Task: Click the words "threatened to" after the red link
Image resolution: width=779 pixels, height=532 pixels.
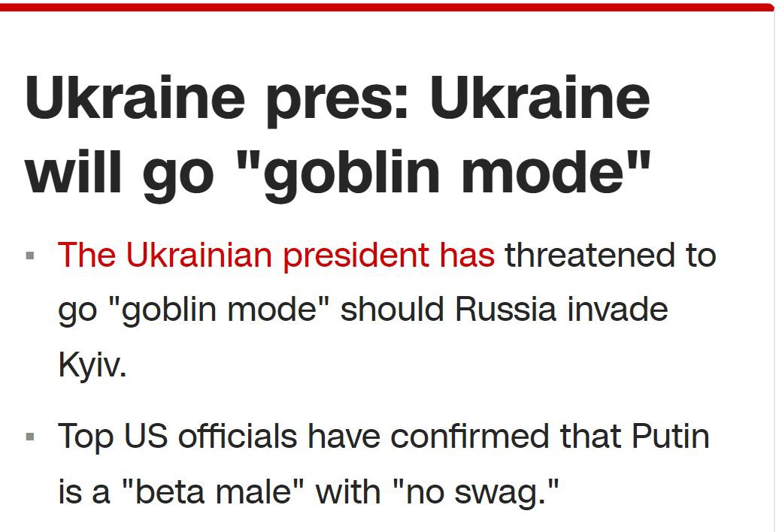Action: tap(610, 255)
